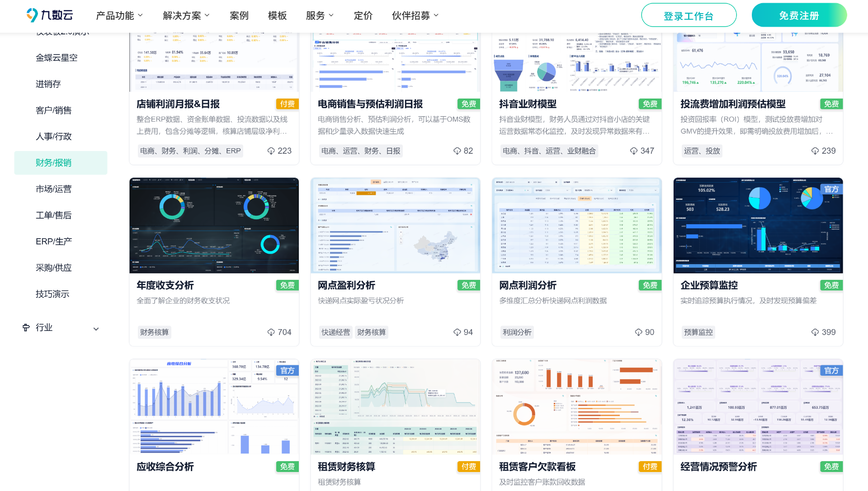Click download icon showing 90 on 网点利润分析
Viewport: 868px width, 491px height.
(x=639, y=332)
